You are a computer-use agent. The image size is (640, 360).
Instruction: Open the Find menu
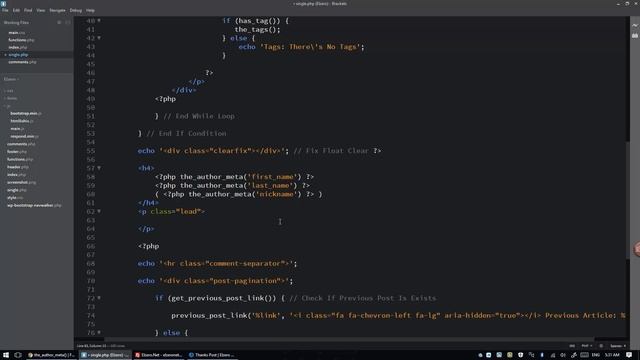click(28, 10)
